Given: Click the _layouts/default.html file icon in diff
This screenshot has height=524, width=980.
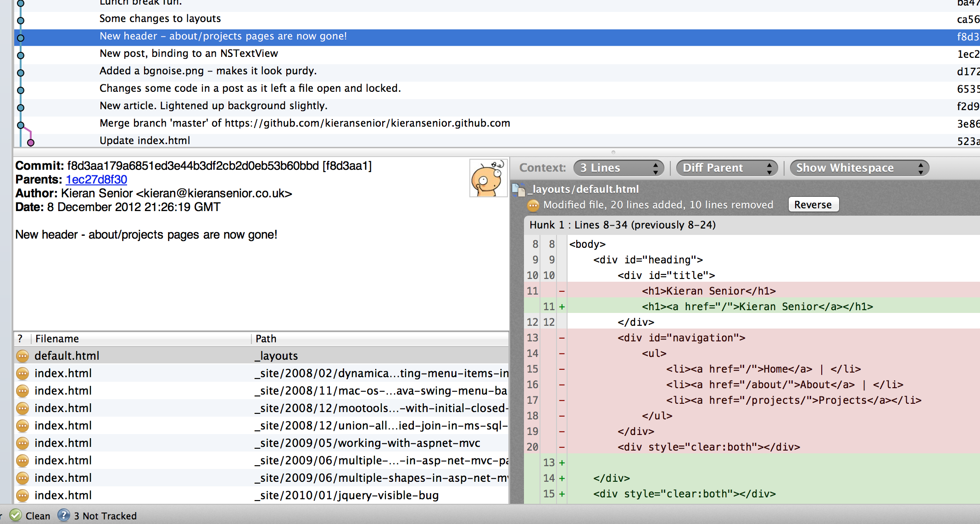Looking at the screenshot, I should 519,190.
